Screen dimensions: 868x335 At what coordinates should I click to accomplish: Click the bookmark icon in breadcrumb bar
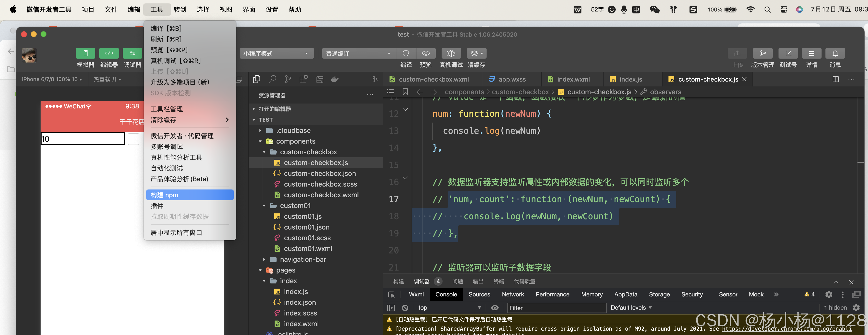405,92
